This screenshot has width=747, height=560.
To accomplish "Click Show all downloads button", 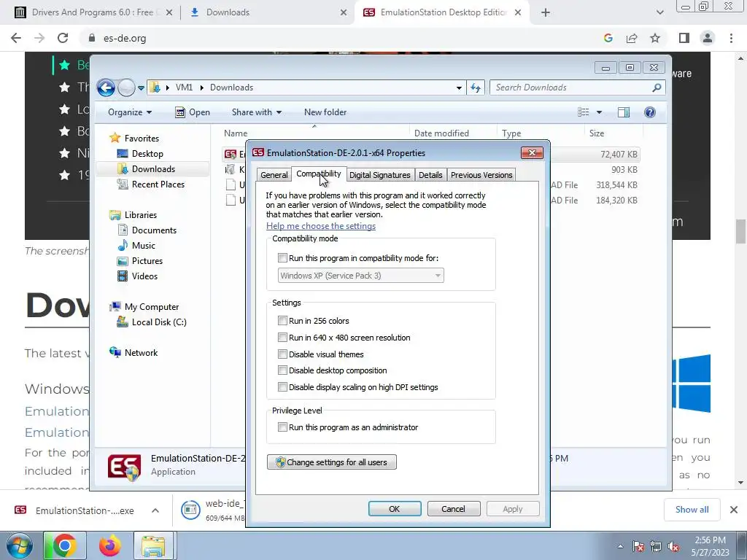I will tap(692, 510).
